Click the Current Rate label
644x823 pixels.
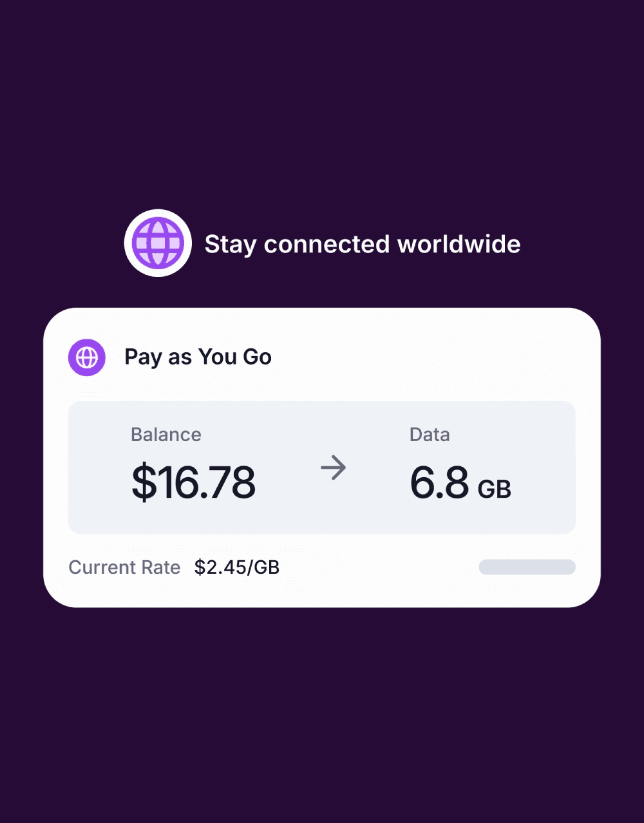click(124, 567)
